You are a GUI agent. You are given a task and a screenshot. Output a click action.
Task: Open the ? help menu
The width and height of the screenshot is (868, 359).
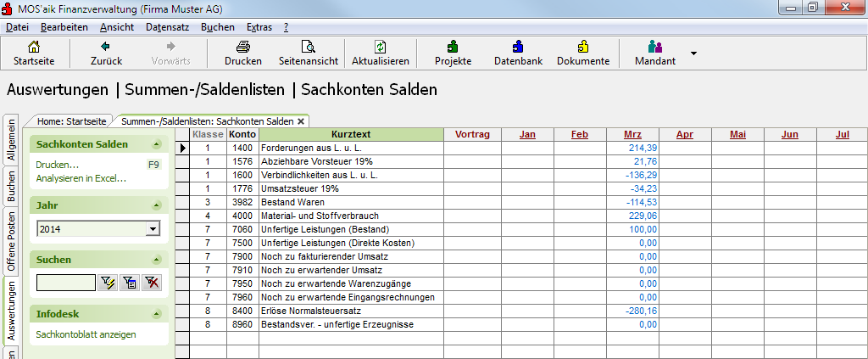(x=287, y=27)
